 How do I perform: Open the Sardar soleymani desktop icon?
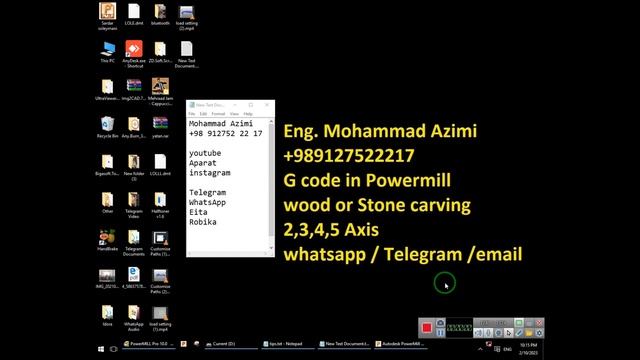[108, 16]
